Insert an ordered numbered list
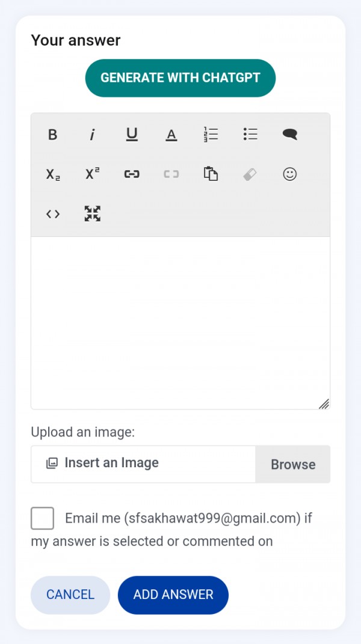The width and height of the screenshot is (361, 644). (211, 135)
